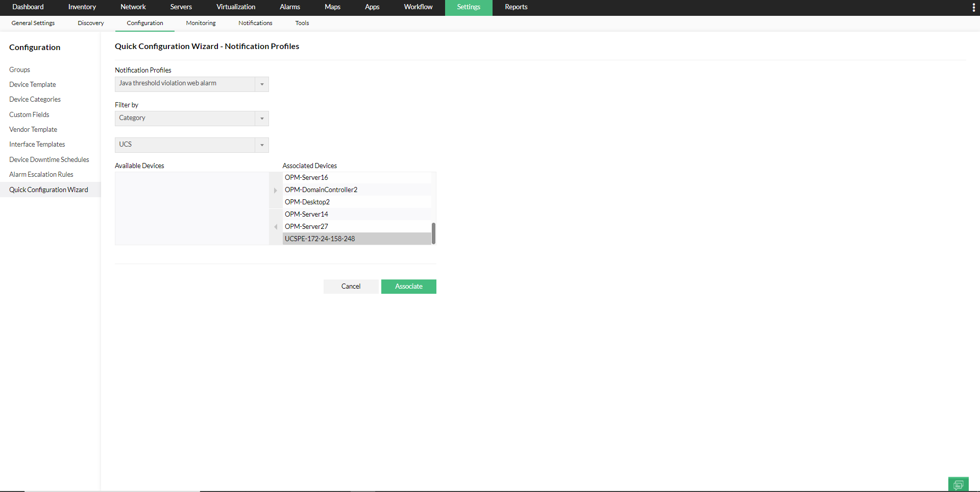
Task: Cancel the notification profile association
Action: [x=351, y=286]
